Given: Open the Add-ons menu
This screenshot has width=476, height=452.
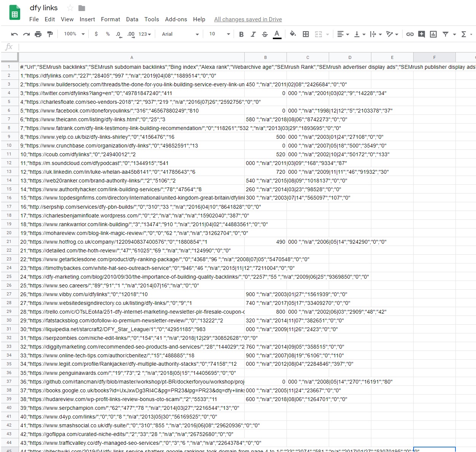Looking at the screenshot, I should coord(176,19).
